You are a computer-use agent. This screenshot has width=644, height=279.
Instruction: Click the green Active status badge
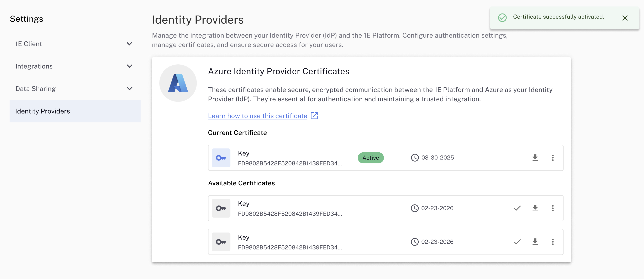click(371, 158)
